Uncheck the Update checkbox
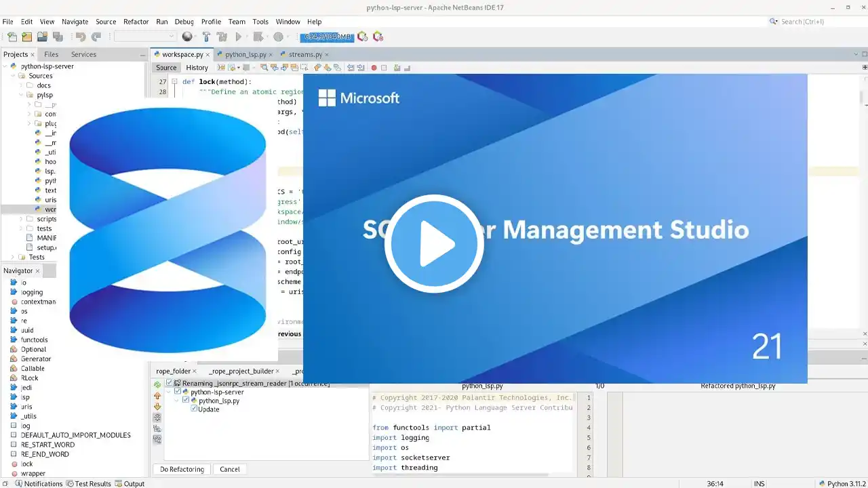 point(194,409)
